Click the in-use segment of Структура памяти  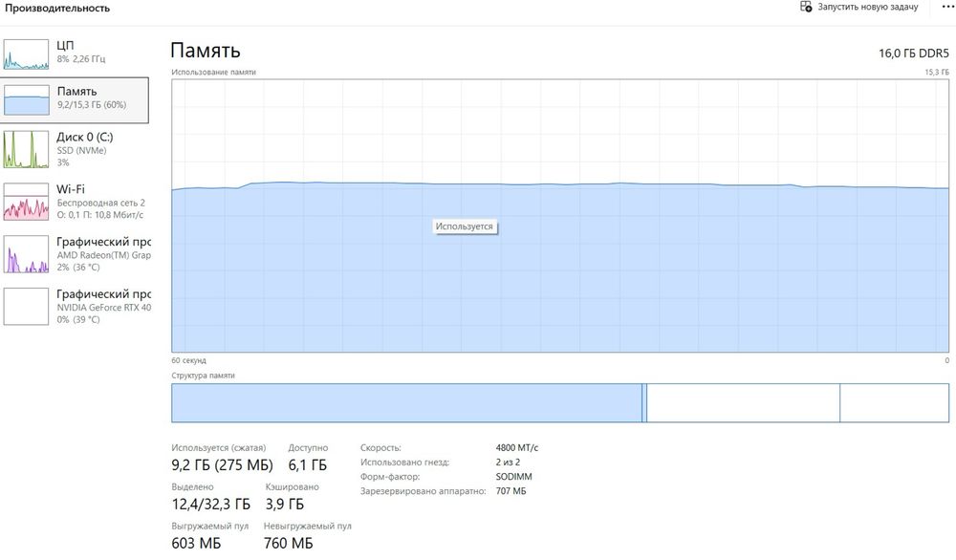(406, 402)
